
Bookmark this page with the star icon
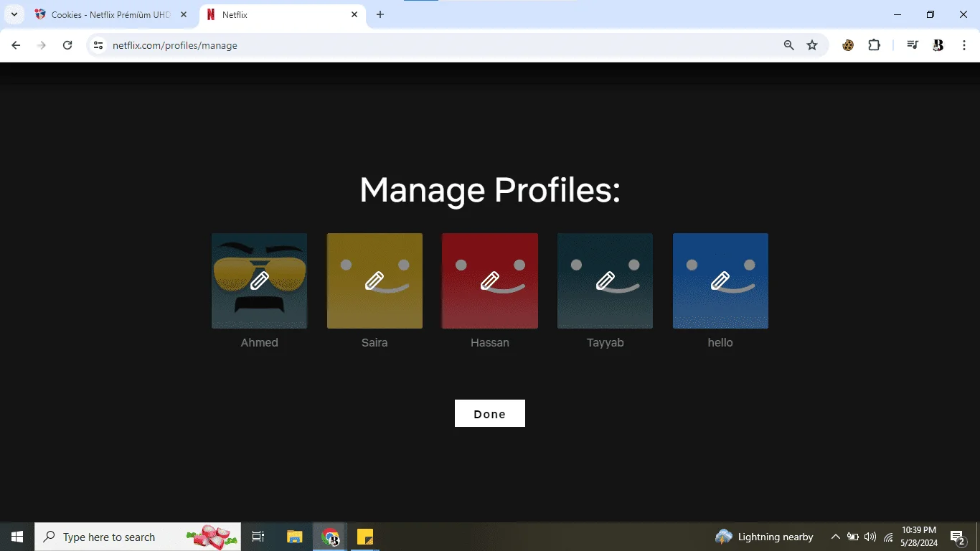(812, 45)
